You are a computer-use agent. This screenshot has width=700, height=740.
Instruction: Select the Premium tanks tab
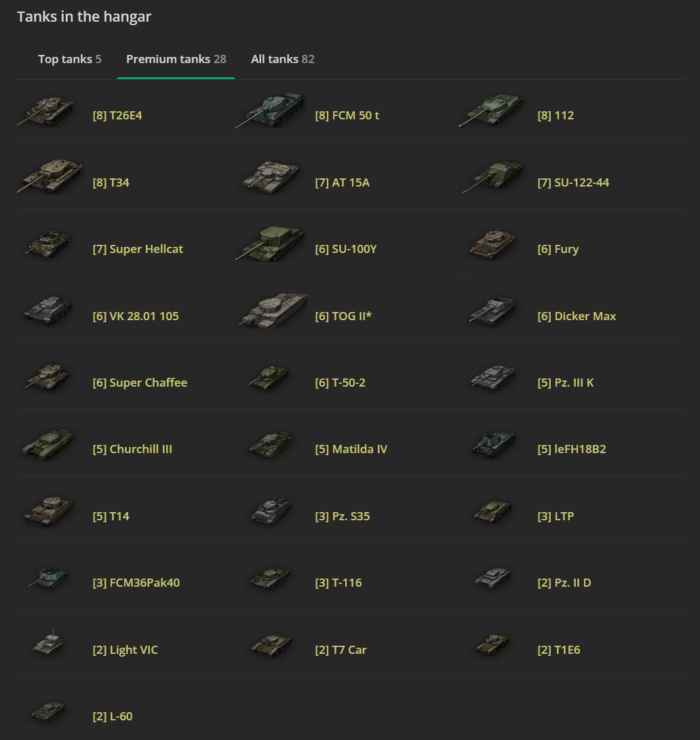click(x=176, y=59)
